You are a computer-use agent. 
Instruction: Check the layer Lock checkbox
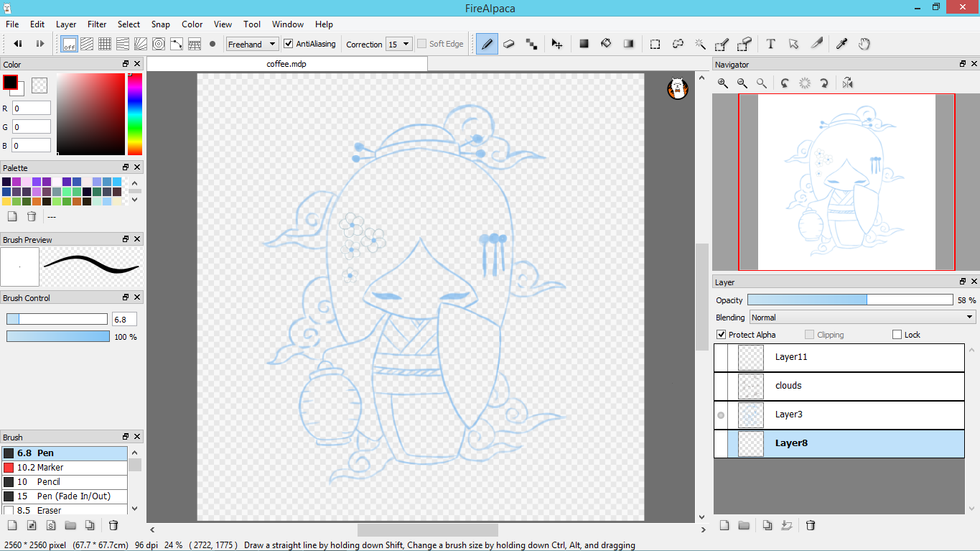[897, 335]
